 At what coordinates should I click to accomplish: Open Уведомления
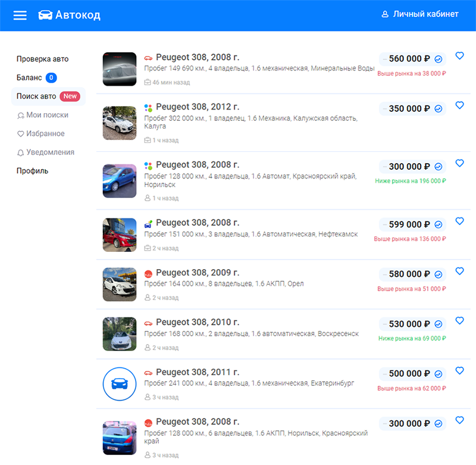pos(46,152)
